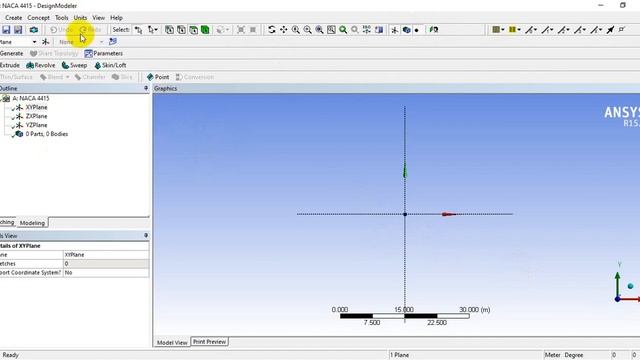
Task: Toggle the point selection filter
Action: [169, 30]
